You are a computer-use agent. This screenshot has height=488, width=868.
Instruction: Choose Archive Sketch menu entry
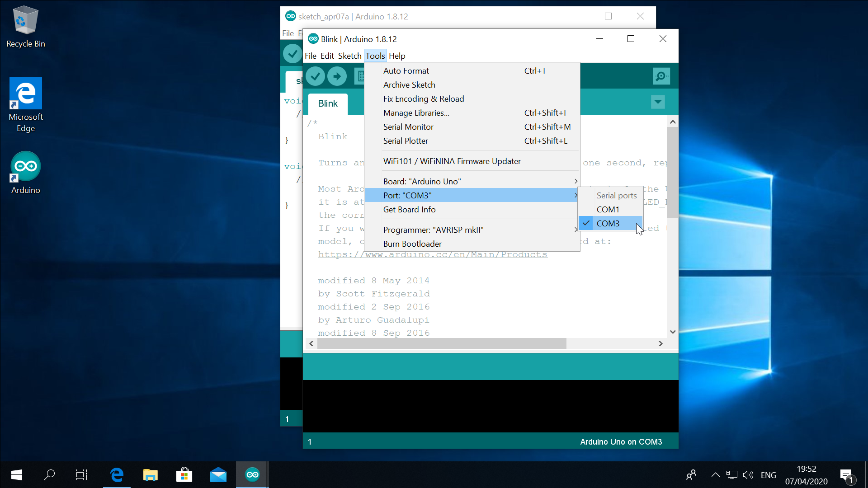(472, 85)
